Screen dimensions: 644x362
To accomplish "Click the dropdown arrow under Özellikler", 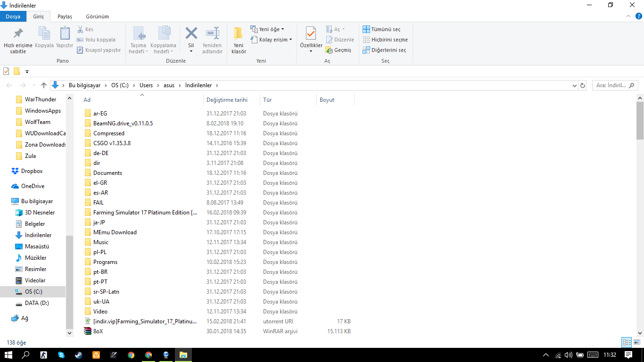I will pos(311,51).
